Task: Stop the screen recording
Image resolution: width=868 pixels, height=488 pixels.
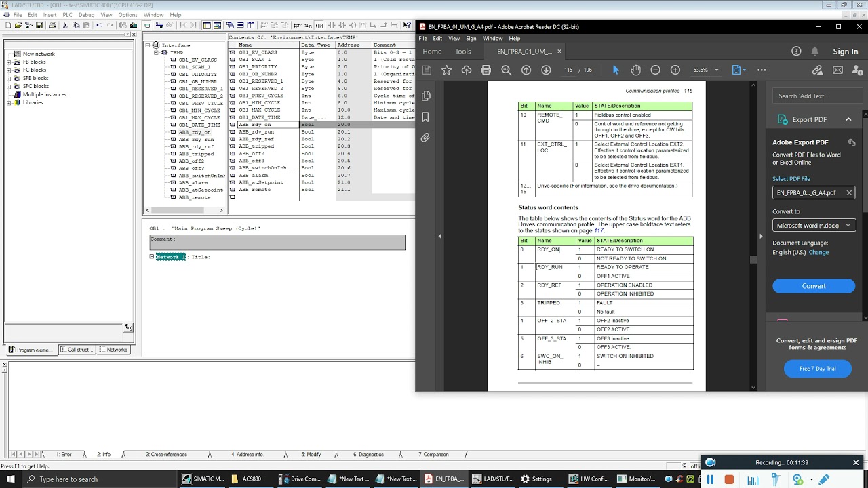Action: (x=729, y=479)
